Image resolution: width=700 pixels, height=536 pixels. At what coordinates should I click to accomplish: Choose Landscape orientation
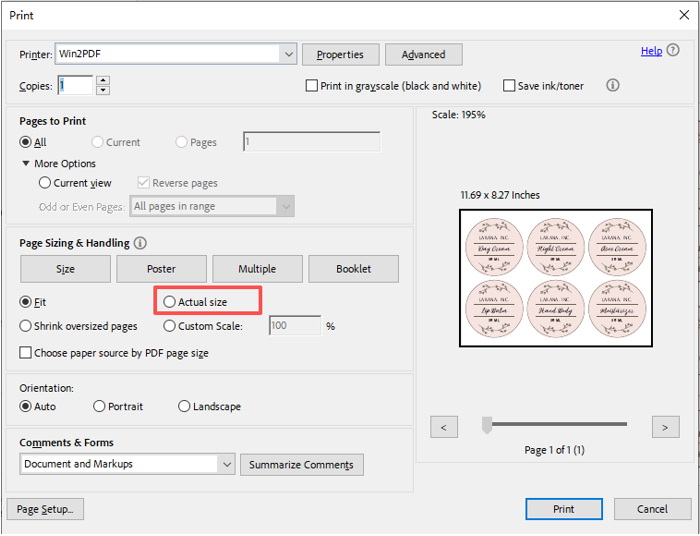coord(184,406)
